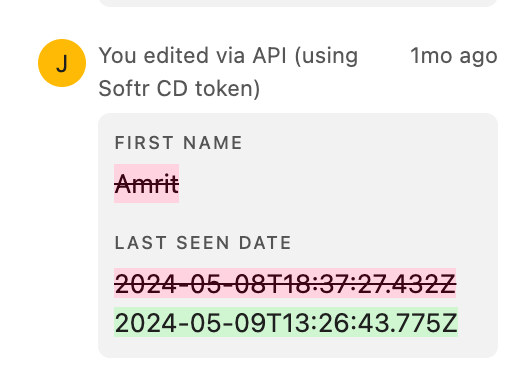Click the word "API" in the header
Image resolution: width=526 pixels, height=380 pixels.
coord(269,55)
